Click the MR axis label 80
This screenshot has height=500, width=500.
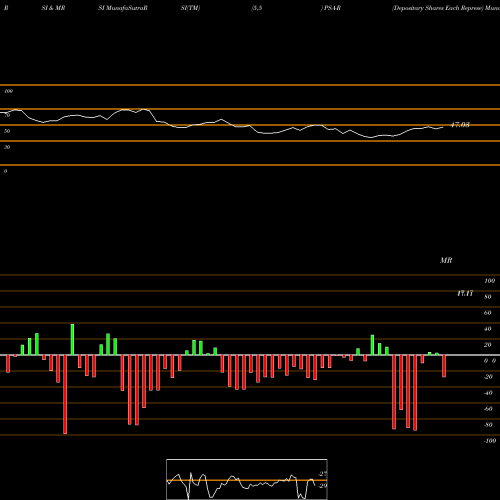click(488, 297)
